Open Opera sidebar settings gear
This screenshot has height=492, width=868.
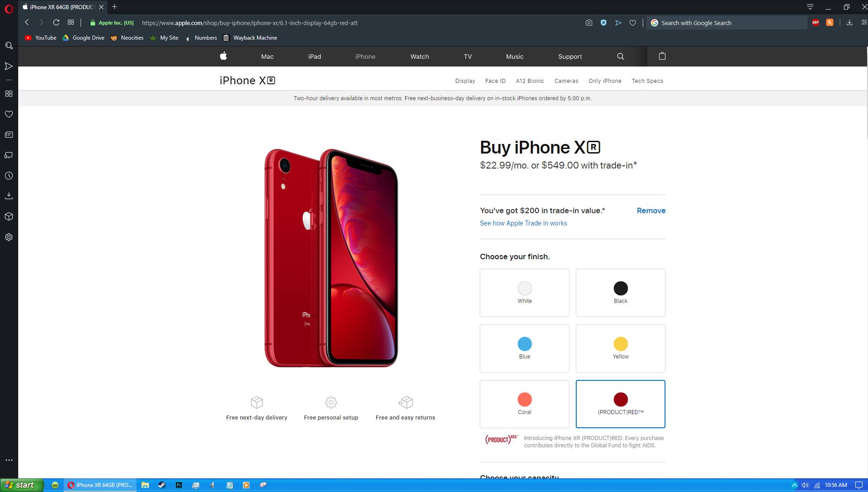pyautogui.click(x=9, y=237)
